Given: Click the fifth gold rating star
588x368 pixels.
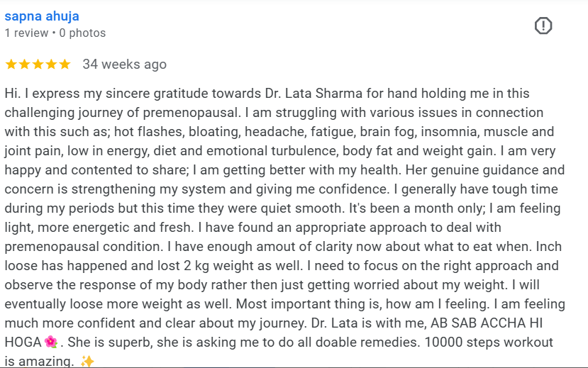Looking at the screenshot, I should [x=65, y=64].
